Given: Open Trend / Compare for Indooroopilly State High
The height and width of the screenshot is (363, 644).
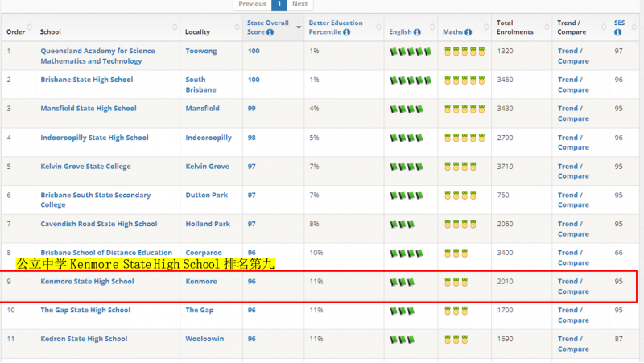Looking at the screenshot, I should [x=573, y=142].
